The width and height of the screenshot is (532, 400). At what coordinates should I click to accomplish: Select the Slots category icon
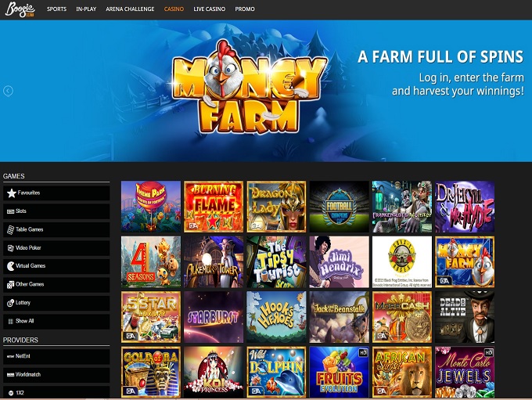[x=10, y=211]
